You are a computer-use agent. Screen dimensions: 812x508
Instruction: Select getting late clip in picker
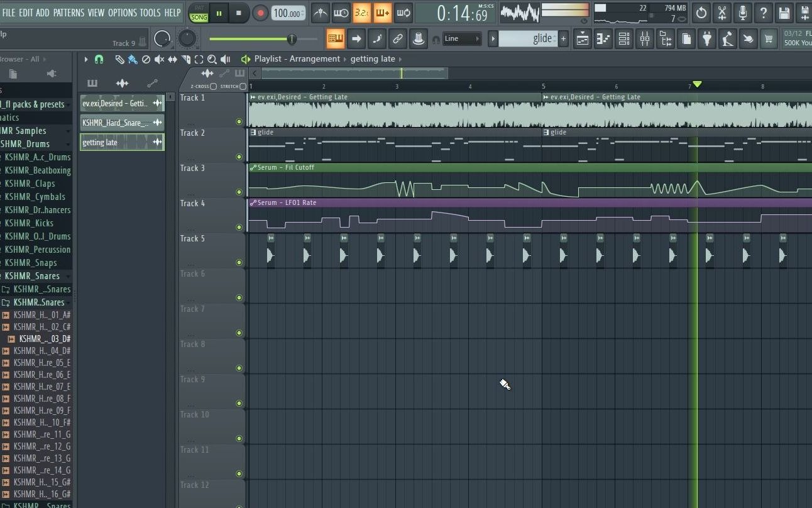tap(123, 142)
